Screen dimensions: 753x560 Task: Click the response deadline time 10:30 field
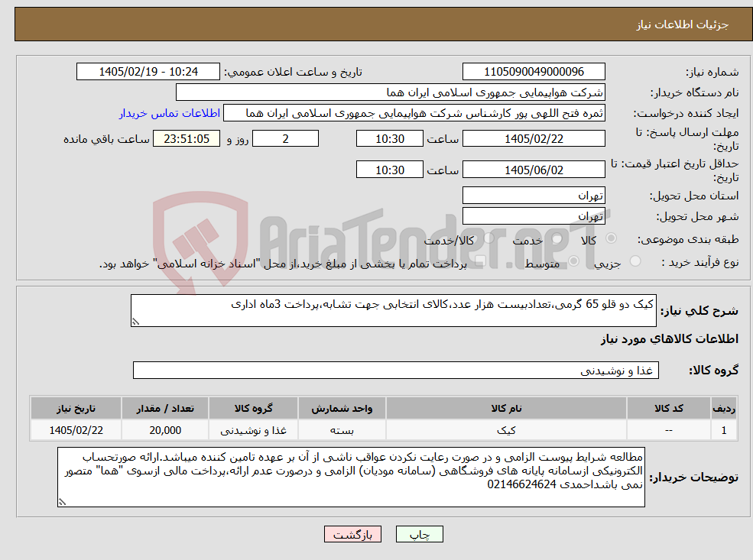[389, 139]
